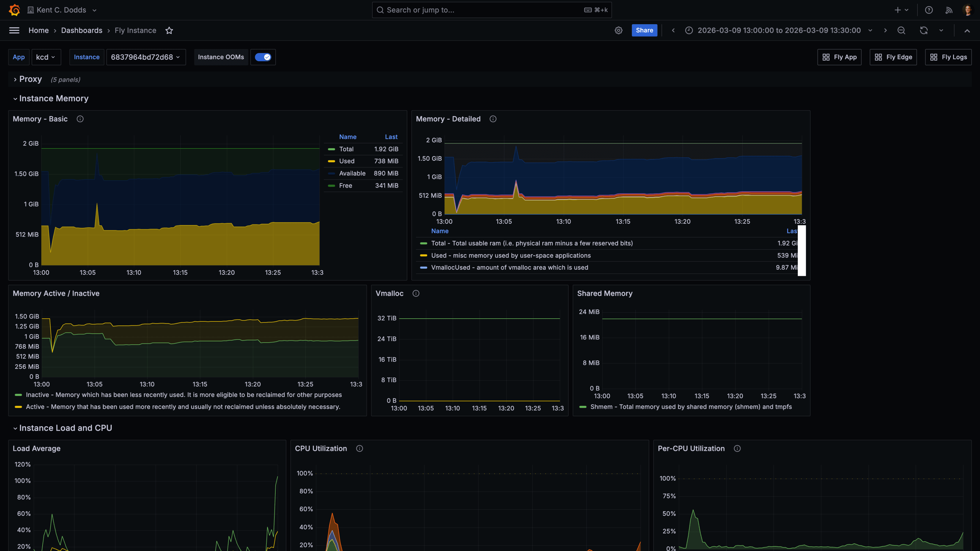Collapse the Instance Memory row
This screenshot has width=980, height=551.
[x=51, y=99]
